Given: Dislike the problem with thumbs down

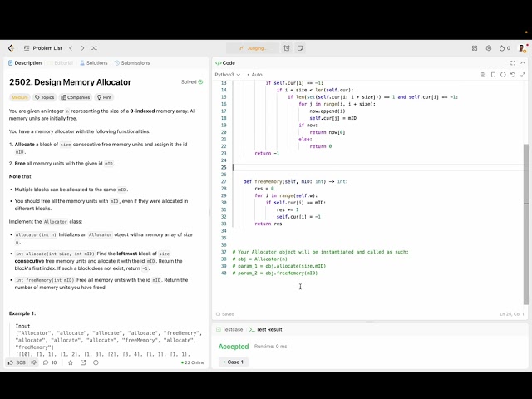Looking at the screenshot, I should (x=34, y=362).
